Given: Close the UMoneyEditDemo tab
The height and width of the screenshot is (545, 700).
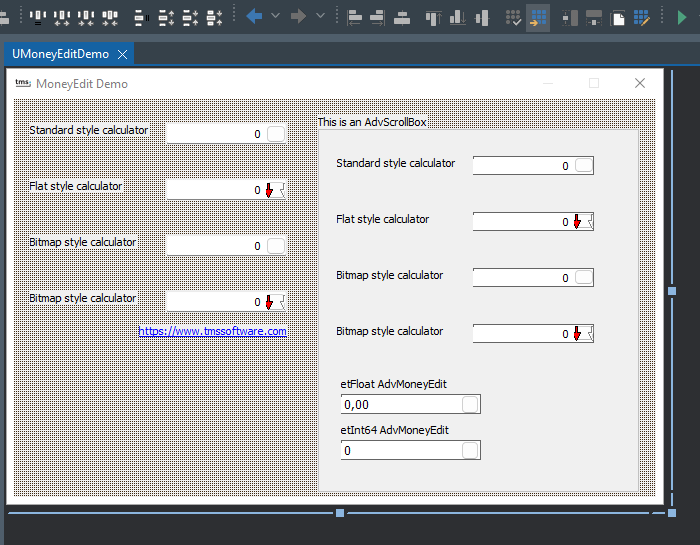Looking at the screenshot, I should click(122, 54).
